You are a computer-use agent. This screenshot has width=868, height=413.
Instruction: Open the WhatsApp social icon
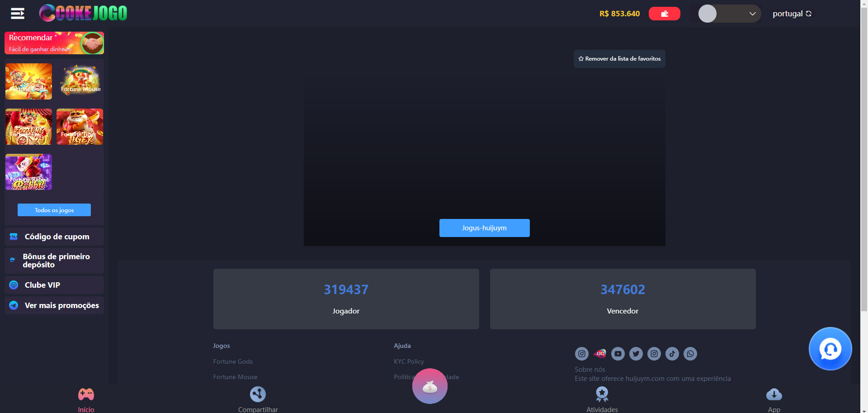(690, 354)
